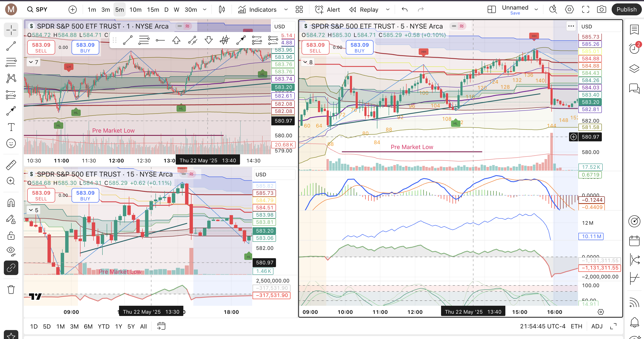Switch to the D daily timeframe
644x339 pixels.
(x=166, y=10)
